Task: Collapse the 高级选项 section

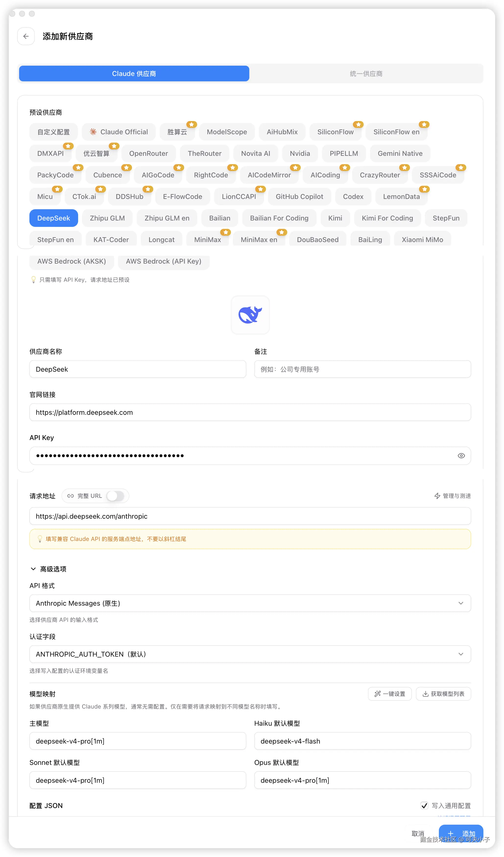Action: [x=48, y=569]
